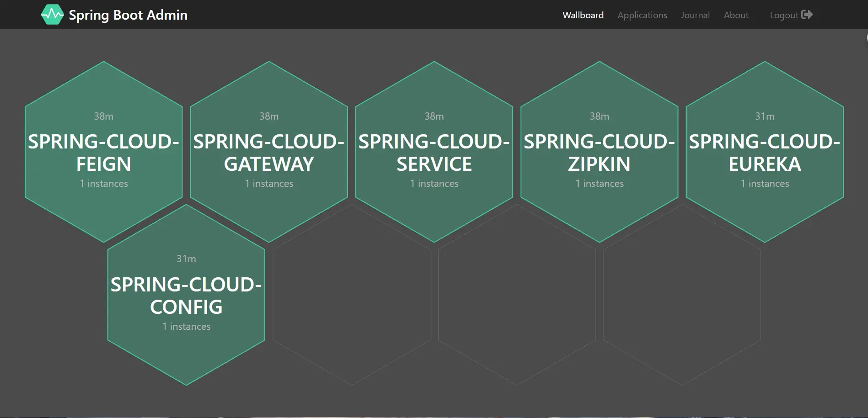
Task: Click the 38m uptime on FEIGN hexagon
Action: tap(104, 116)
